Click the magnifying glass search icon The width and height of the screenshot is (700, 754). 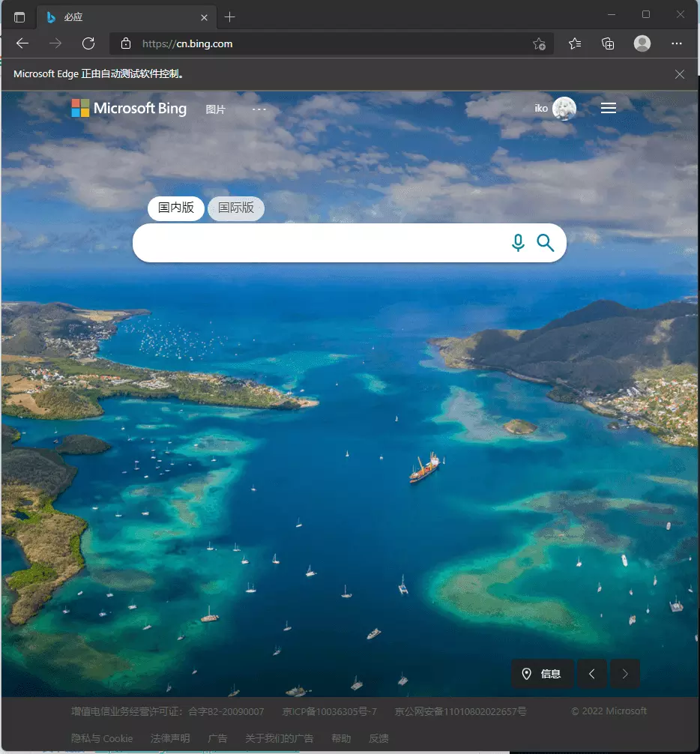[546, 243]
